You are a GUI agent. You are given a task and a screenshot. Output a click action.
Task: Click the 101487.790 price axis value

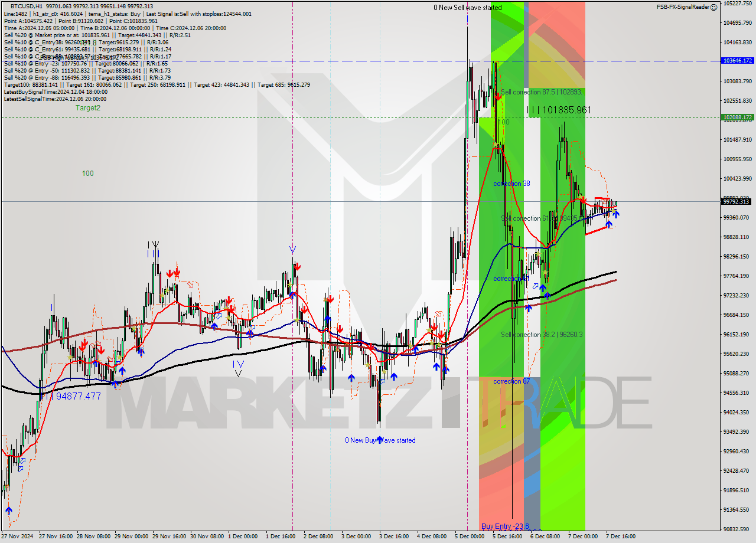[737, 140]
